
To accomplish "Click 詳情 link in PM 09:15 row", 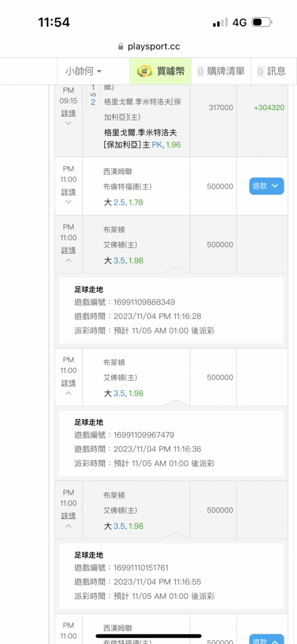I will (68, 113).
